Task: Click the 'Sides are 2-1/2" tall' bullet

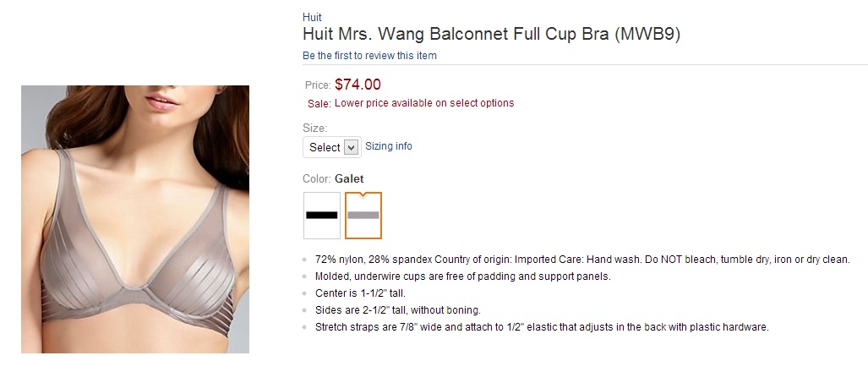Action: 397,310
